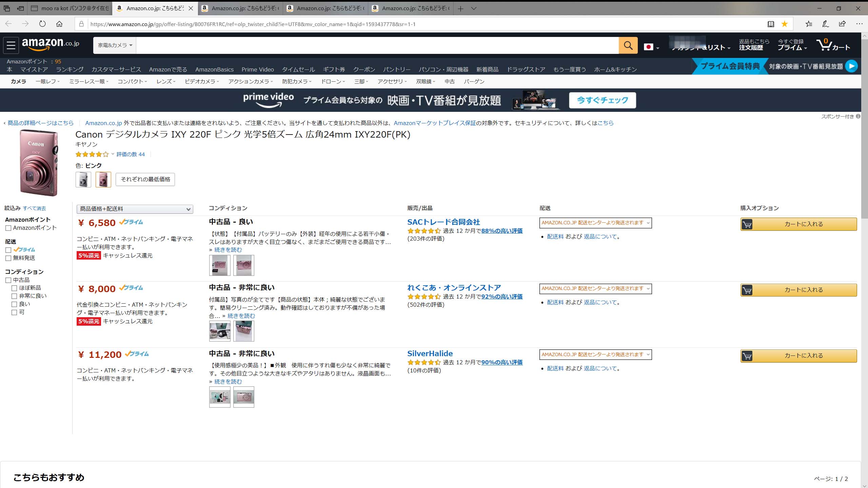The width and height of the screenshot is (868, 488).
Task: Click in the Amazon search input field
Action: 377,45
